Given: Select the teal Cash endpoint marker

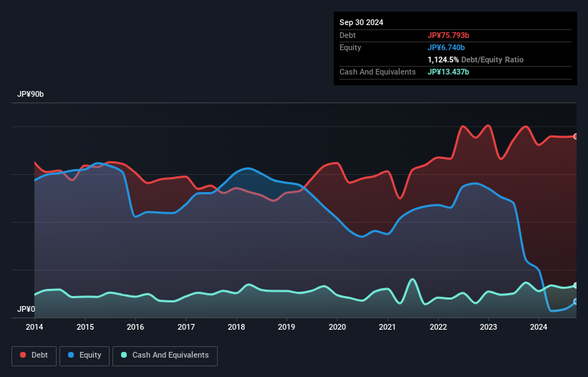Looking at the screenshot, I should [x=576, y=286].
